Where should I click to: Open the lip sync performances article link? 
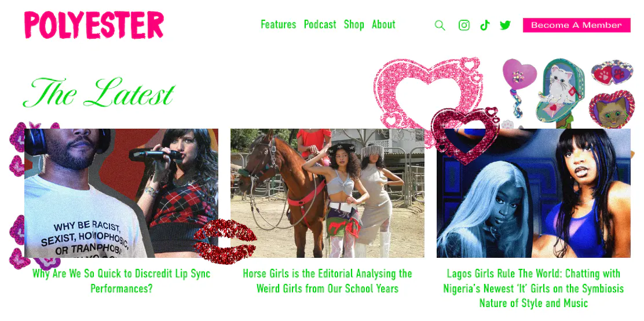click(122, 280)
